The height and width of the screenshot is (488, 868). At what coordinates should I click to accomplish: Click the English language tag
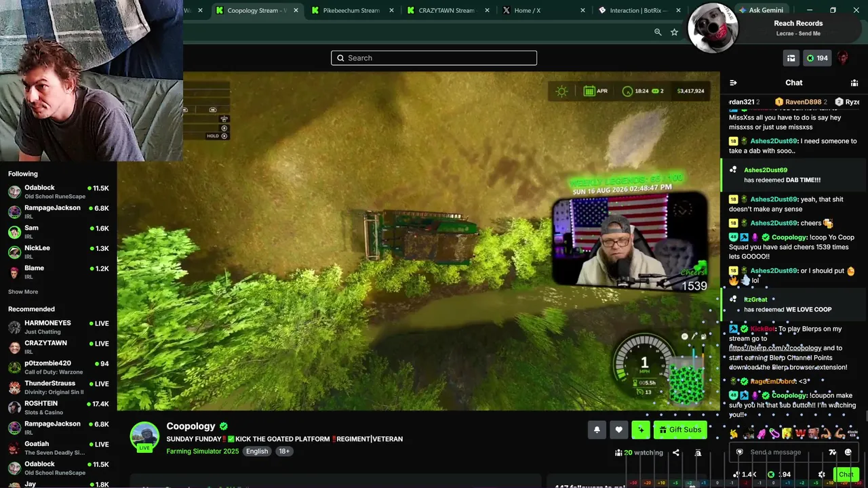[x=257, y=451]
